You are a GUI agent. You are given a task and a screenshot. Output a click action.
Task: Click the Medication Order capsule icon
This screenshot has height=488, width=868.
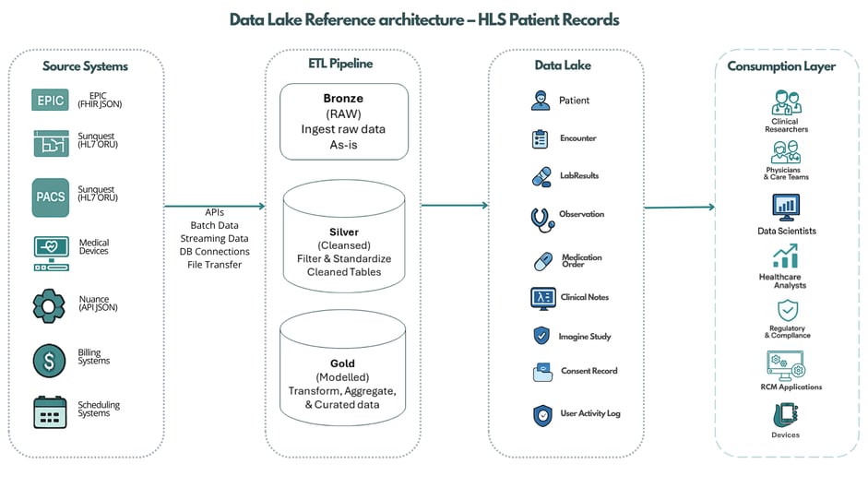pos(543,261)
